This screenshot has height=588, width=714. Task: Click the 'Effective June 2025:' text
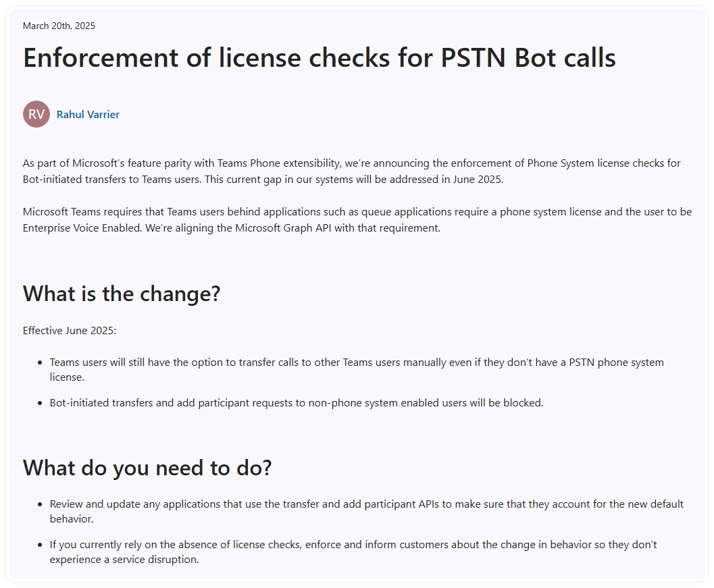(70, 330)
